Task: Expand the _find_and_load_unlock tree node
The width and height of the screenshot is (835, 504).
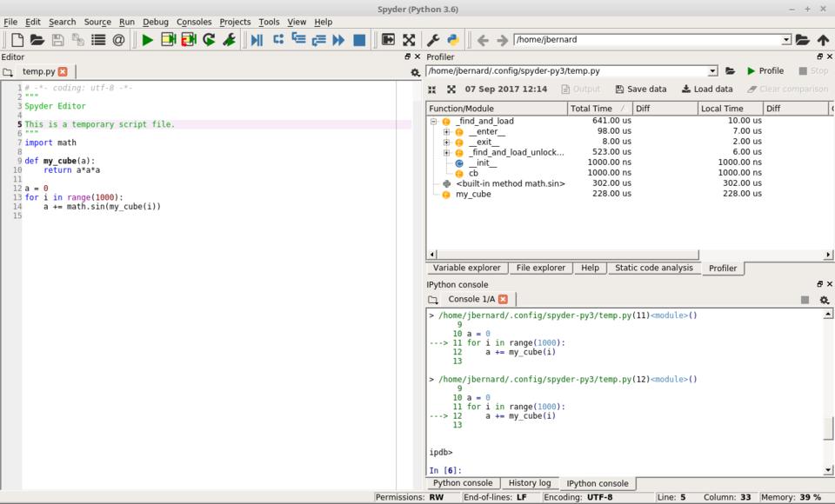Action: [x=446, y=153]
